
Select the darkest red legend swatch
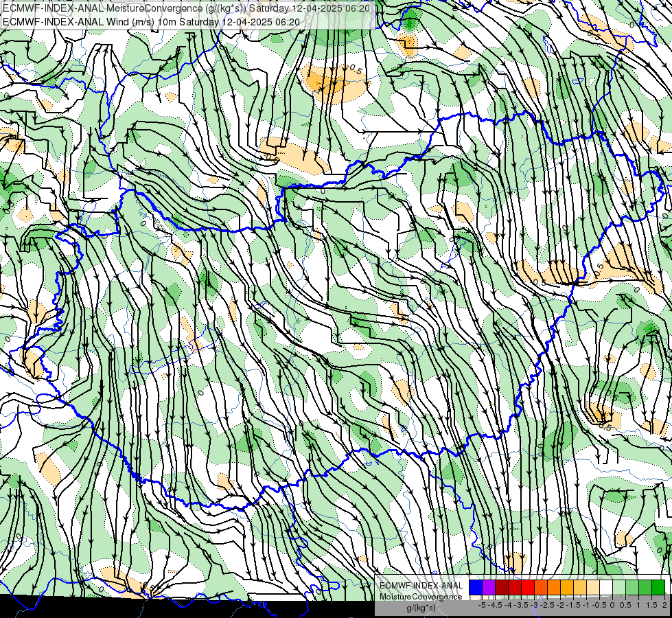502,588
